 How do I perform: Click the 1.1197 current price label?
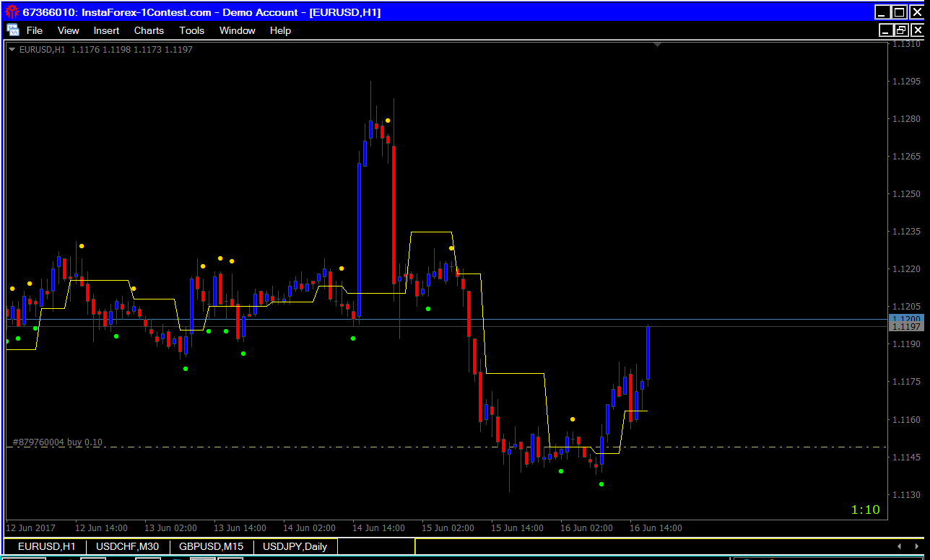[905, 327]
